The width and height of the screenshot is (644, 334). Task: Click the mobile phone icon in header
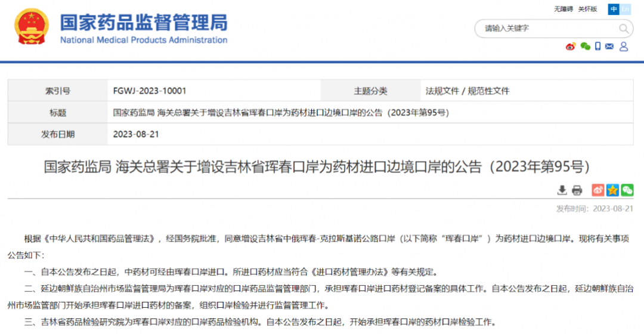pyautogui.click(x=597, y=47)
